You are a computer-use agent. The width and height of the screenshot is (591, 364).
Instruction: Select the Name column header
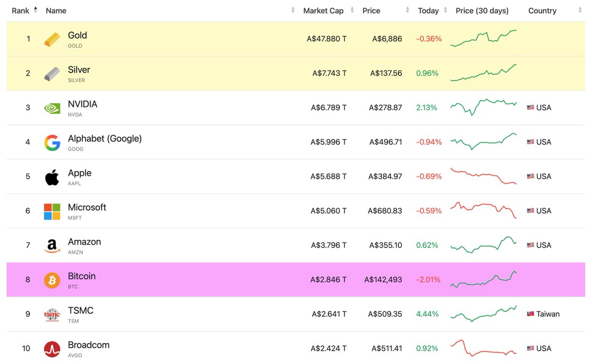pos(56,10)
